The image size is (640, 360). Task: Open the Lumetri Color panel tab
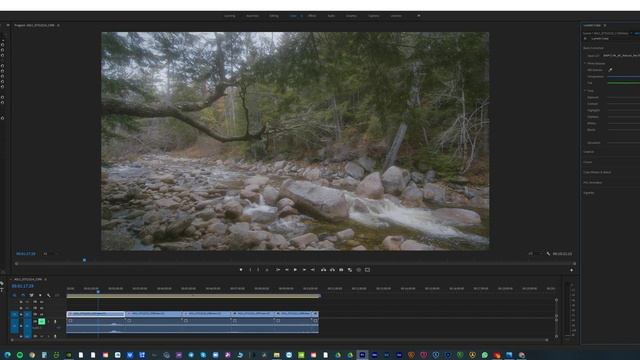pos(592,25)
